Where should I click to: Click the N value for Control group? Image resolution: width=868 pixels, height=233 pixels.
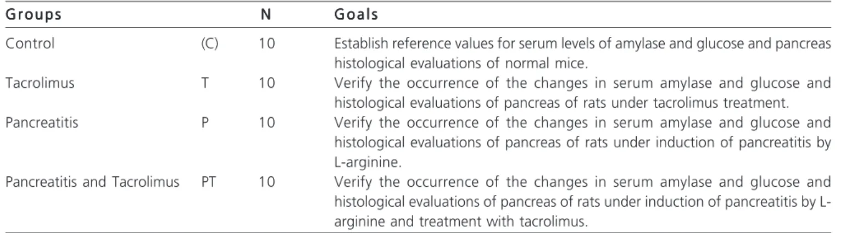click(267, 43)
